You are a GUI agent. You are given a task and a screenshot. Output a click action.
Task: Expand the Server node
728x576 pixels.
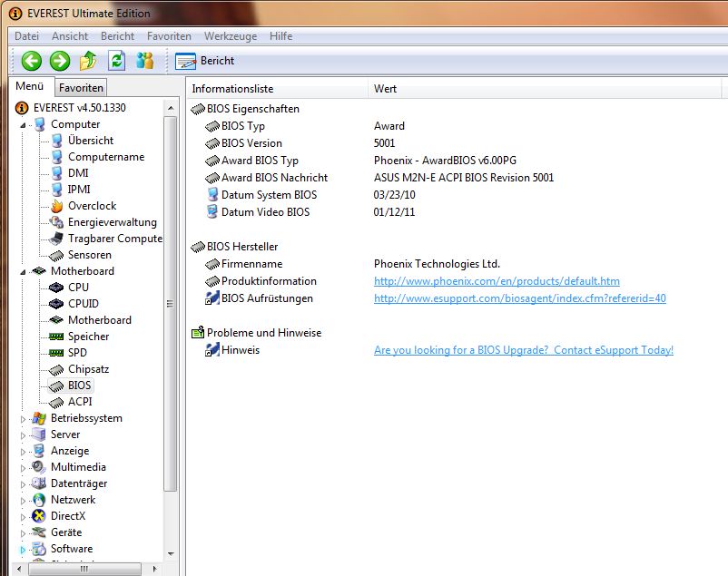[x=23, y=434]
